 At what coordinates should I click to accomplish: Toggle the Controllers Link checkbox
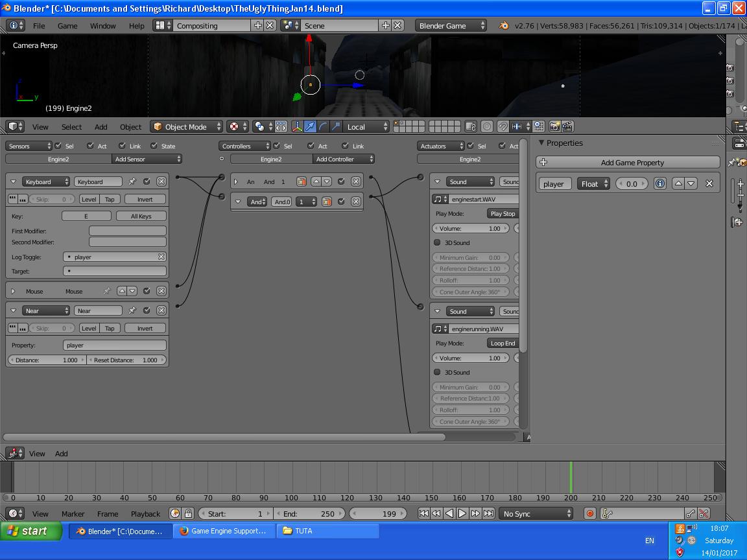click(346, 146)
